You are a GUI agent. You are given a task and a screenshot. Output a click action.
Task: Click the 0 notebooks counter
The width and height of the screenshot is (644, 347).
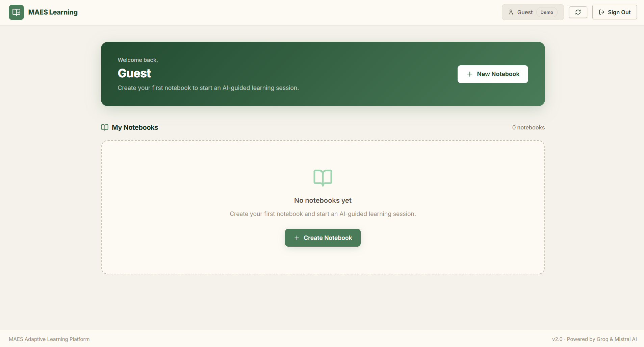coord(529,127)
